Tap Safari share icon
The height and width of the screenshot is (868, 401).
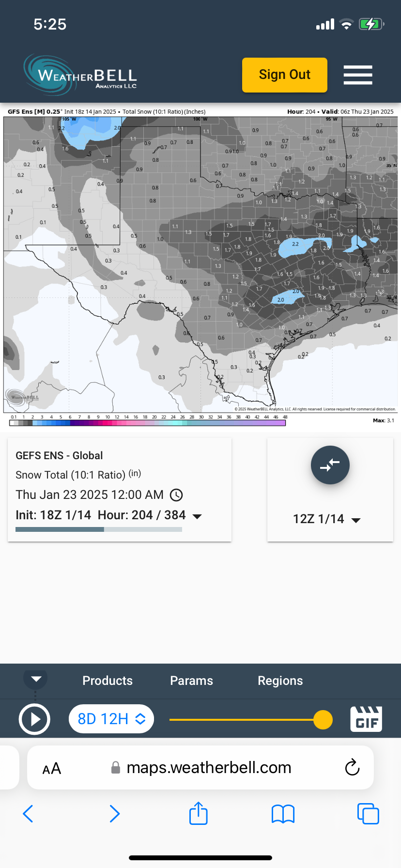pyautogui.click(x=198, y=813)
